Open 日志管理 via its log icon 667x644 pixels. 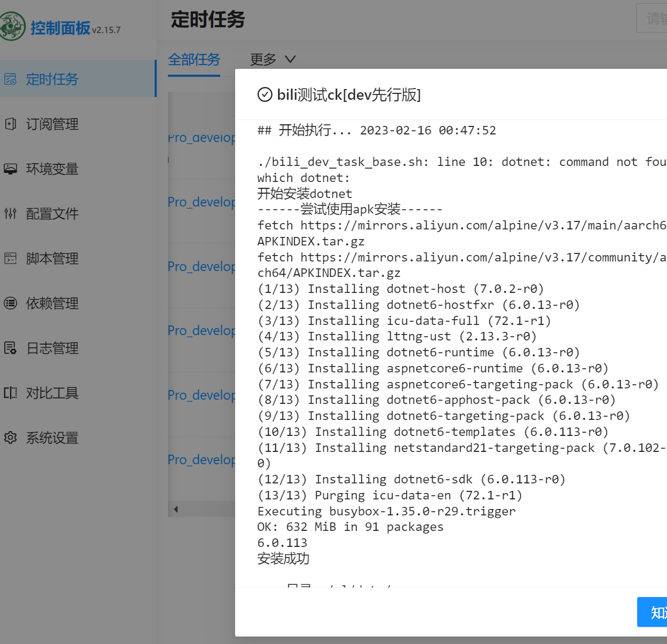click(x=11, y=348)
